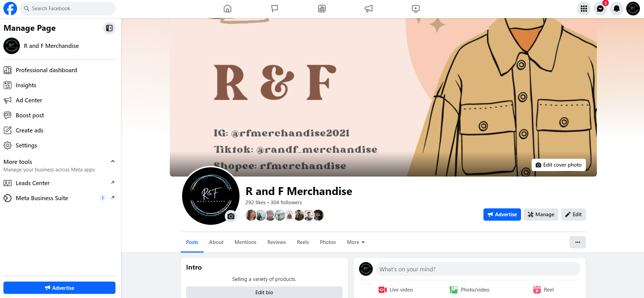Image resolution: width=644 pixels, height=298 pixels.
Task: Open the notifications bell icon
Action: pyautogui.click(x=617, y=9)
